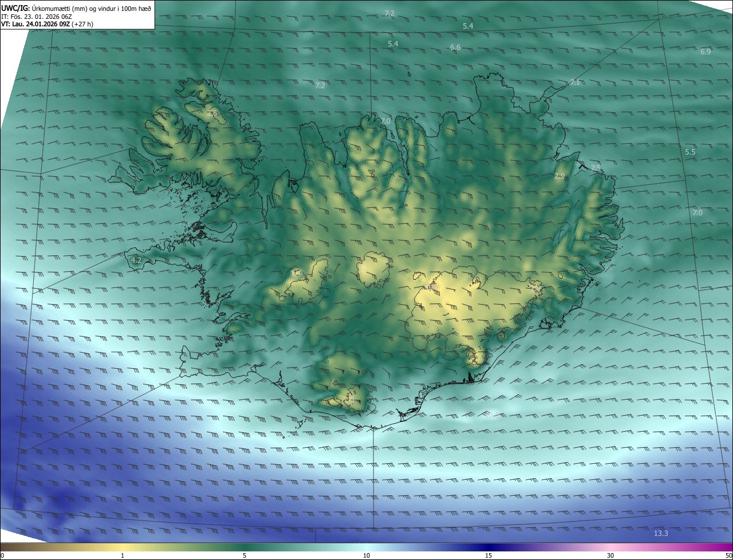Click the 4.2 value label on the map

[136, 261]
